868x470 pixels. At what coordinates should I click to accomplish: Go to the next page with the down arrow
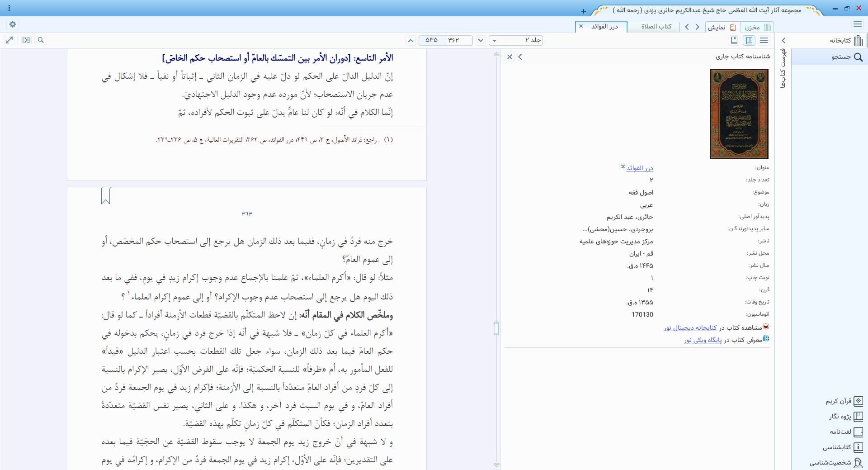coord(481,41)
